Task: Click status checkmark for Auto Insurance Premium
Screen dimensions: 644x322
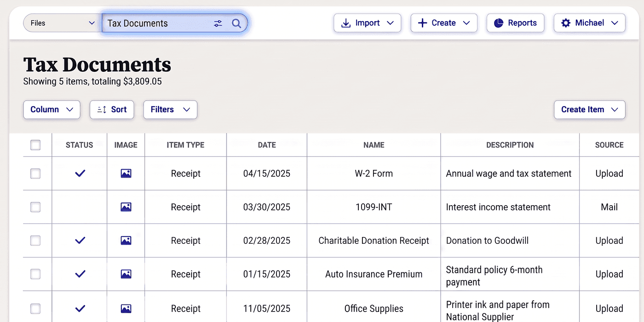Action: [x=80, y=274]
